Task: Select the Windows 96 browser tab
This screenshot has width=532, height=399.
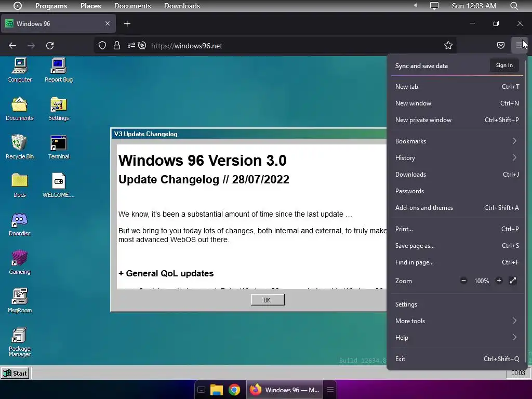Action: (x=58, y=24)
